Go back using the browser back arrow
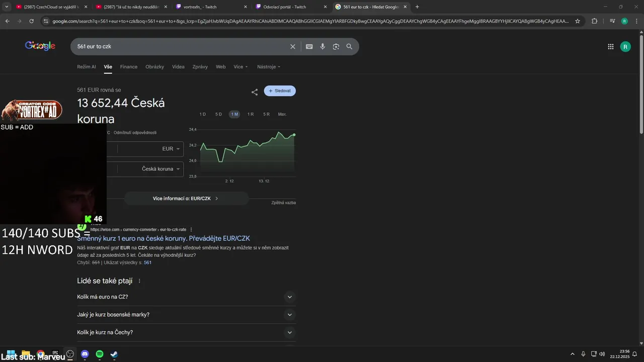 tap(7, 21)
